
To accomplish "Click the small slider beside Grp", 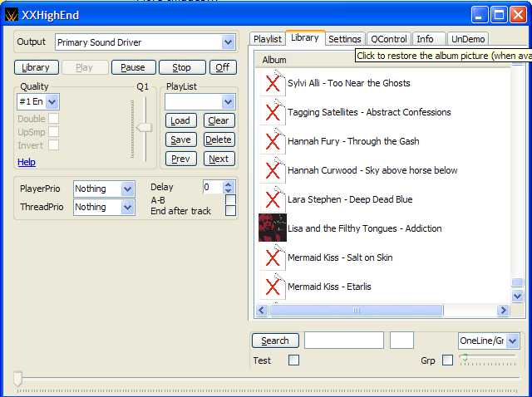I will [x=488, y=360].
